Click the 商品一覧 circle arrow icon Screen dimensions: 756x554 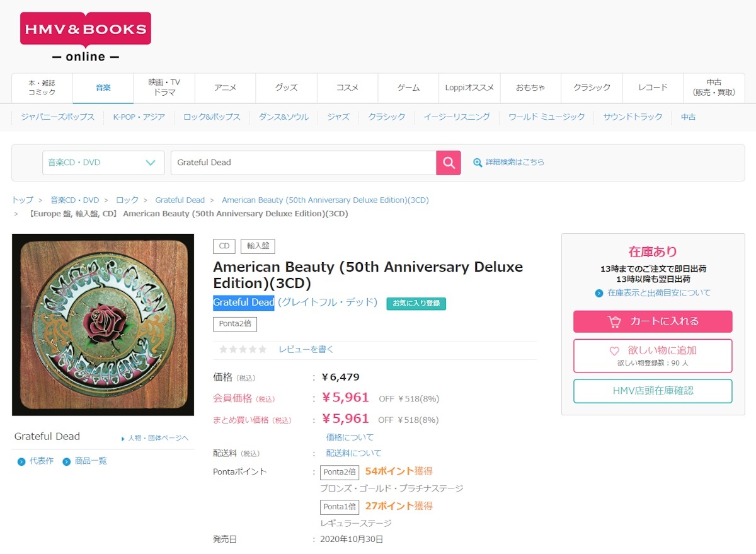pos(67,462)
